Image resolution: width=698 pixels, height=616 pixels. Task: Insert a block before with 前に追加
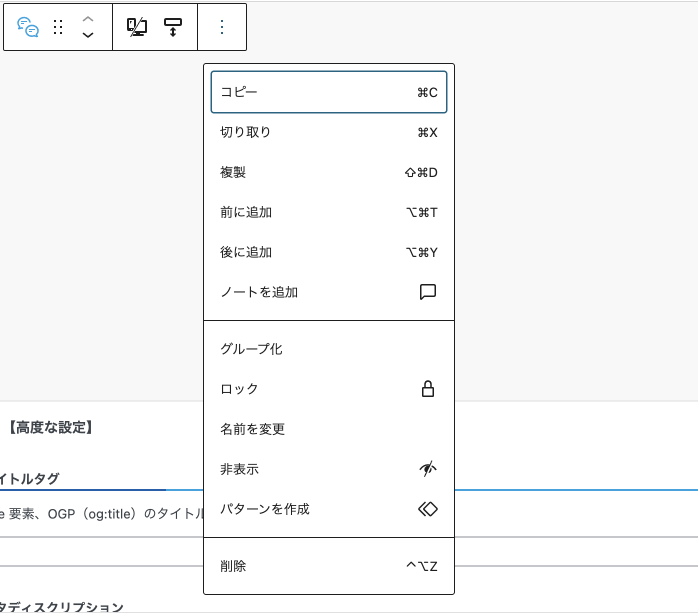328,212
